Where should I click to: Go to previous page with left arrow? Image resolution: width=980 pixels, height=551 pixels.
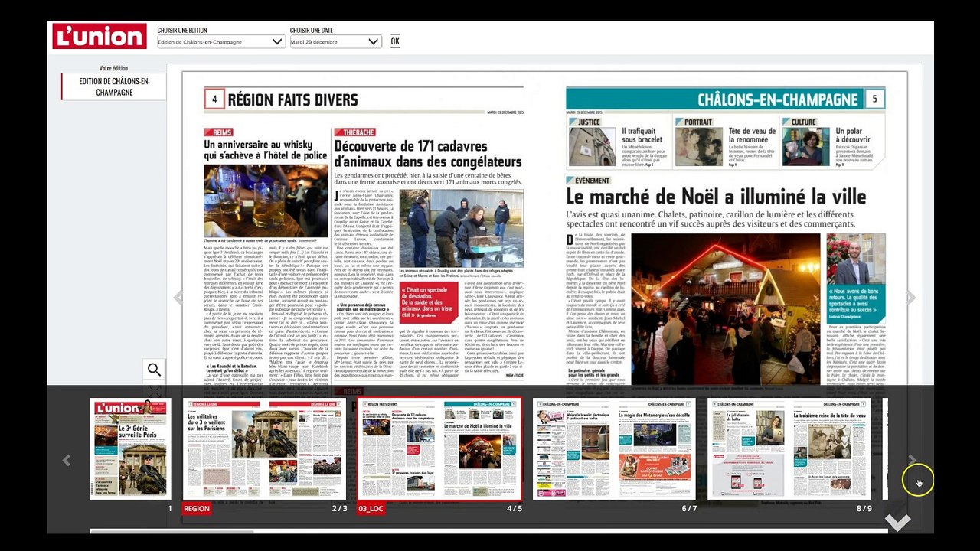click(x=177, y=298)
